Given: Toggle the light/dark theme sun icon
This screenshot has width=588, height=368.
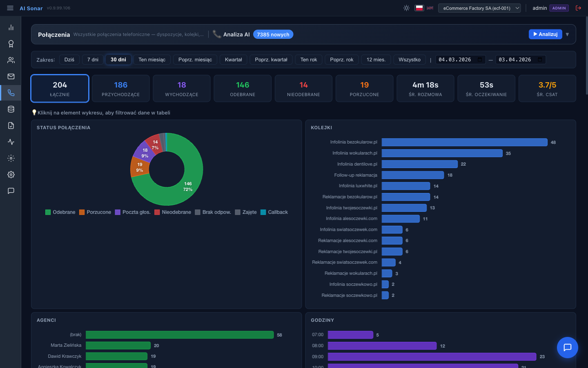Looking at the screenshot, I should [406, 8].
